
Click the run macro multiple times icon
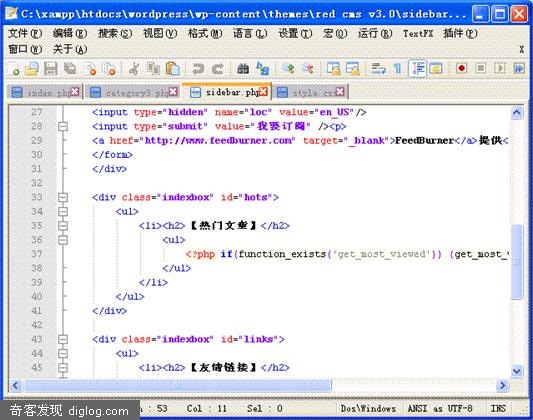[x=518, y=69]
